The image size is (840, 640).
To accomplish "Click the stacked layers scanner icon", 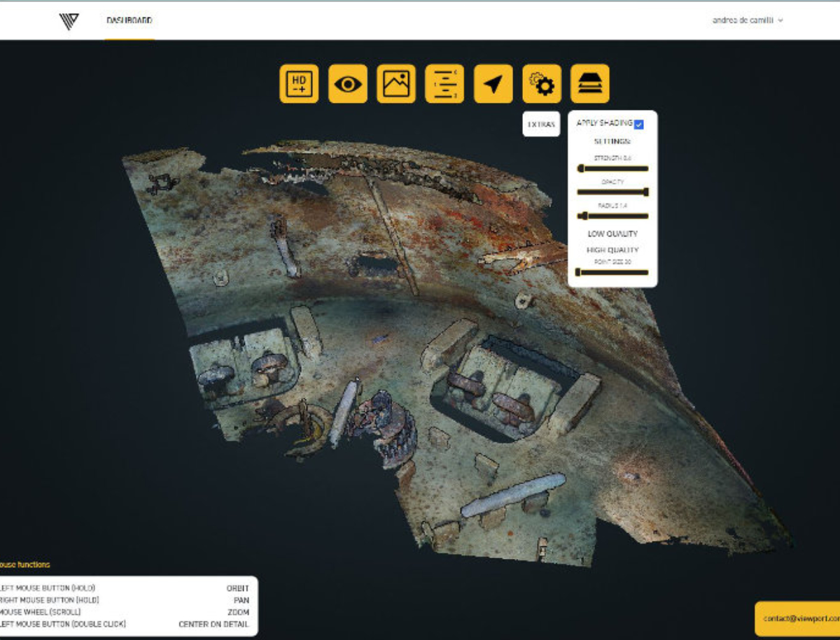I will pos(590,84).
